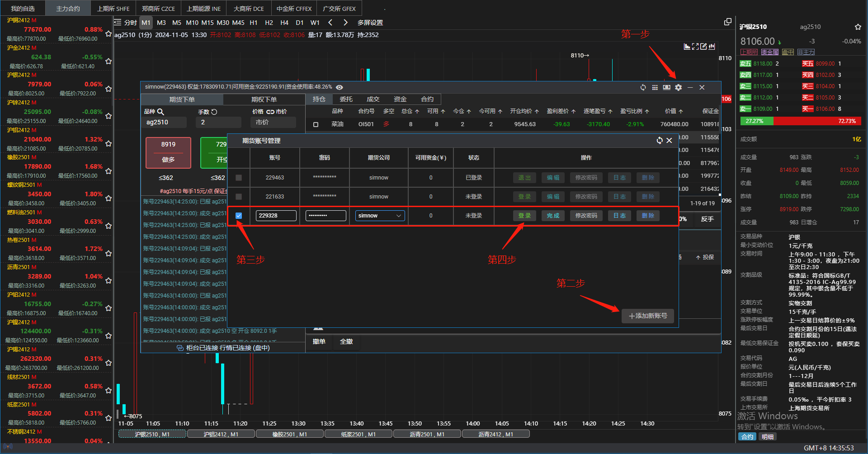Expand chart to fullscreen icon
This screenshot has height=454, width=868.
click(695, 46)
